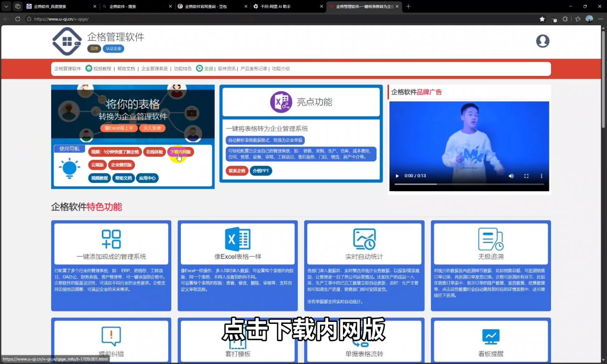
Task: Click the 在线体验 button
Action: 155,152
